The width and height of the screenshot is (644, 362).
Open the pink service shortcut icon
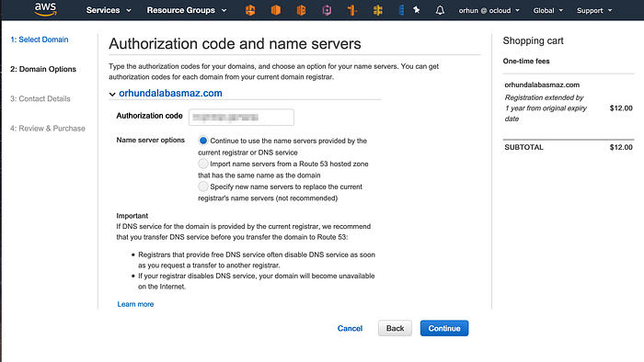coord(327,10)
